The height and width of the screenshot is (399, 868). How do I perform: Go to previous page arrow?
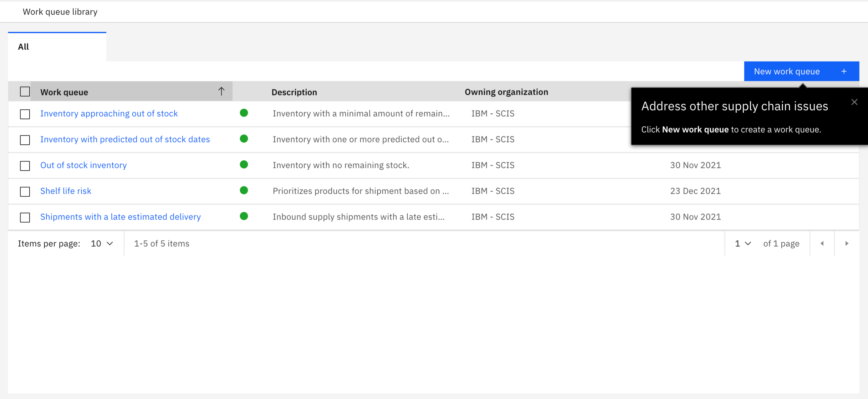click(x=822, y=243)
